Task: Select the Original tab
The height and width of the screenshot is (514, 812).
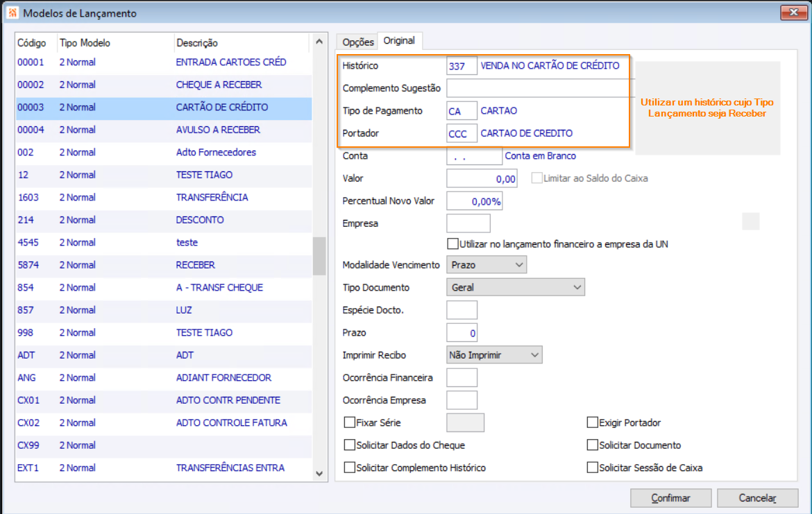Action: pyautogui.click(x=399, y=41)
